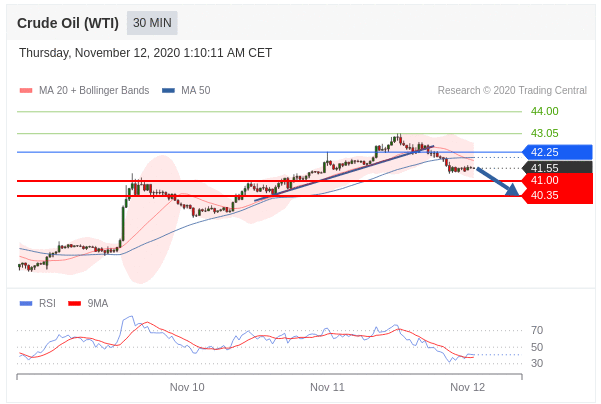601x404 pixels.
Task: Select the Crude Oil (WTI) title
Action: coord(68,23)
